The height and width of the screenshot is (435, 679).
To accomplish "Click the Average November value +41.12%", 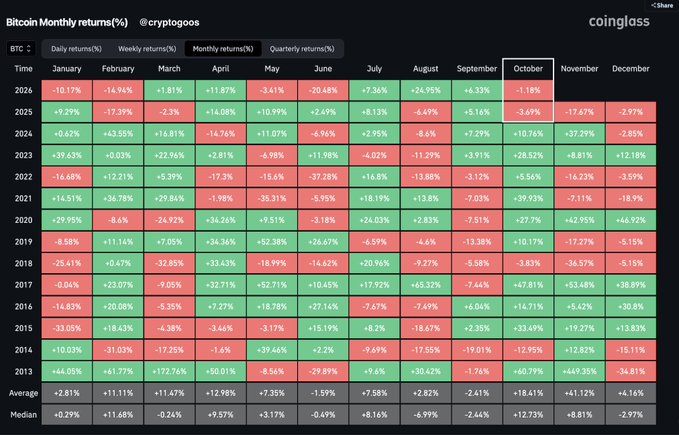I will [x=579, y=393].
